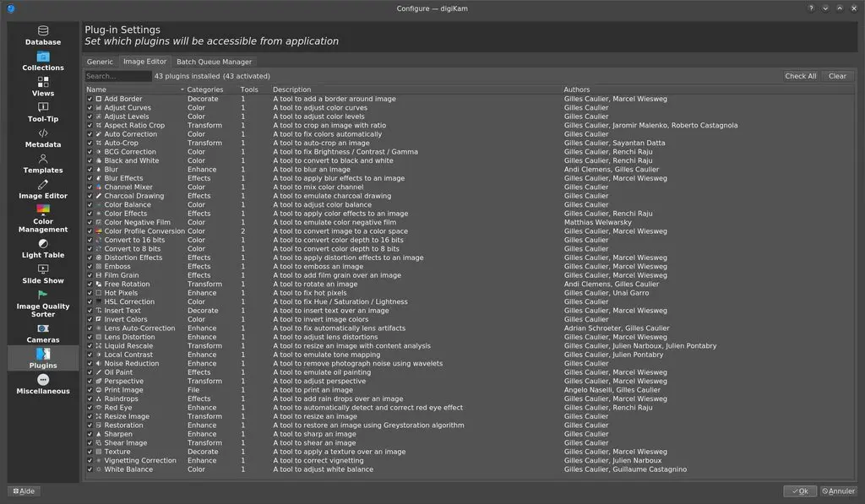Confirm settings with the Ok button
Screen dimensions: 865x504
pyautogui.click(x=799, y=490)
